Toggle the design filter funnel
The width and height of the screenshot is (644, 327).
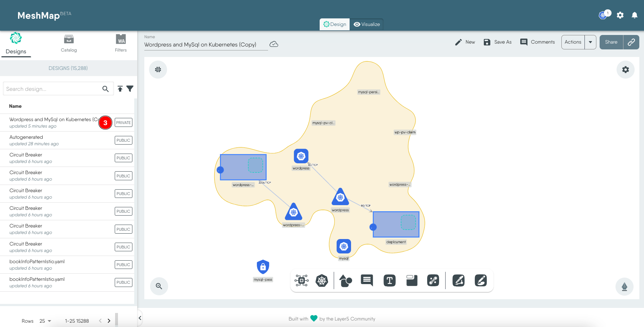click(x=130, y=89)
